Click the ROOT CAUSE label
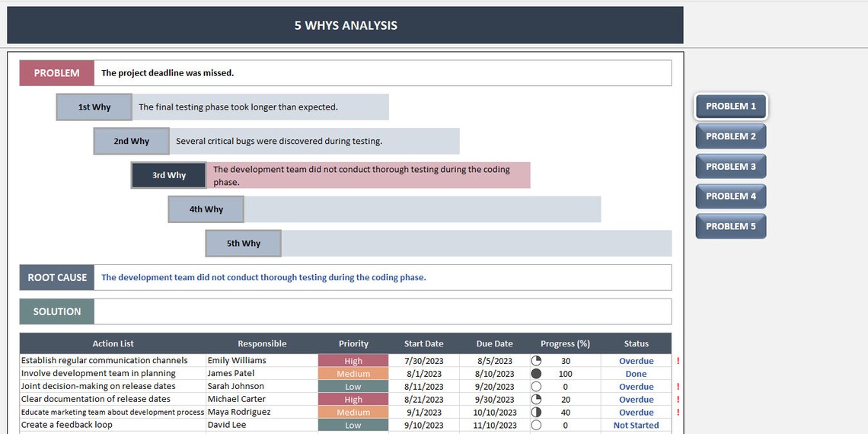 click(x=56, y=277)
